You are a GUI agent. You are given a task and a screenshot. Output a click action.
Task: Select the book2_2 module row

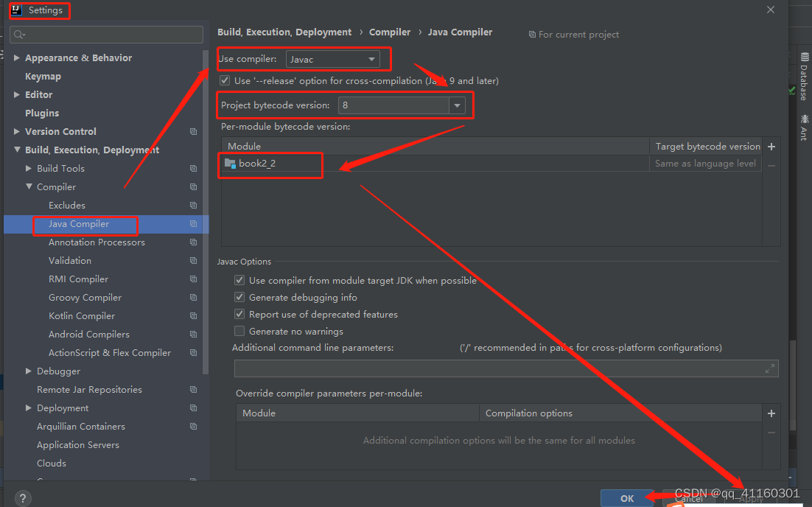(x=491, y=164)
